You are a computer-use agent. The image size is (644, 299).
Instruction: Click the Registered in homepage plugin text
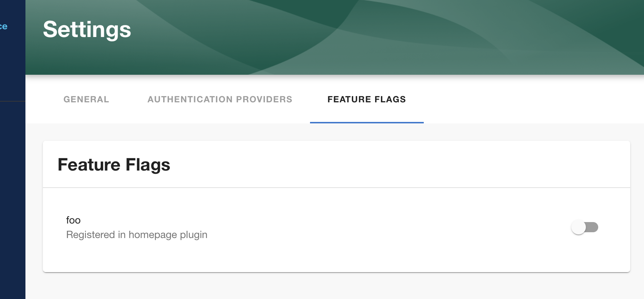click(136, 235)
